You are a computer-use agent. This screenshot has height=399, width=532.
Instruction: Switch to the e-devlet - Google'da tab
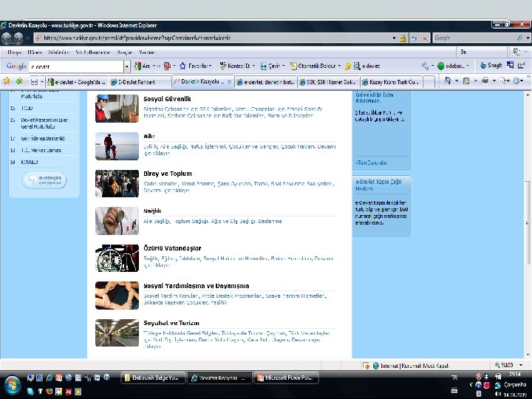[77, 82]
